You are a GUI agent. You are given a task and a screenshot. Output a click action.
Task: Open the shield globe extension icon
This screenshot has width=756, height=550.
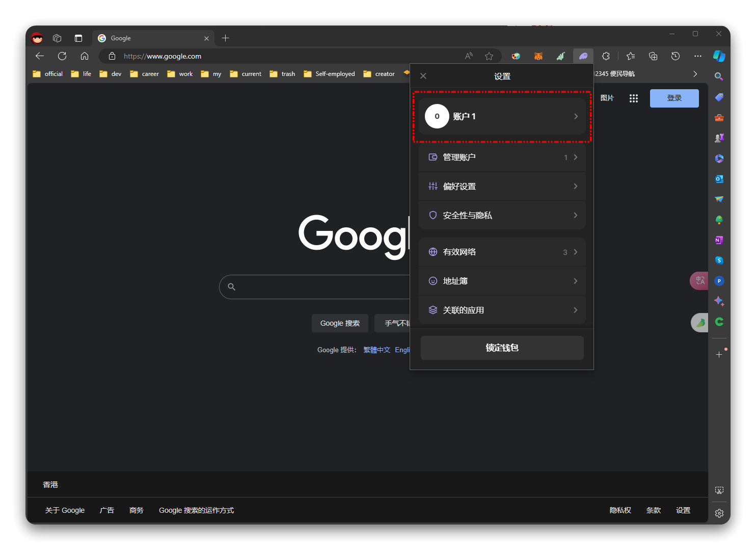[516, 56]
